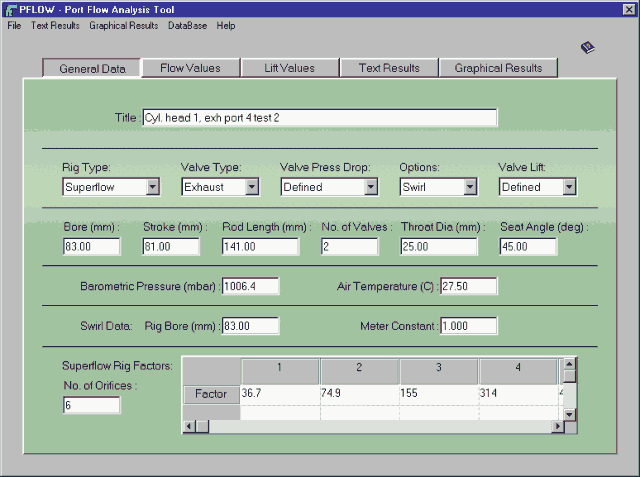
Task: Click the grid scroll down arrow
Action: click(570, 415)
